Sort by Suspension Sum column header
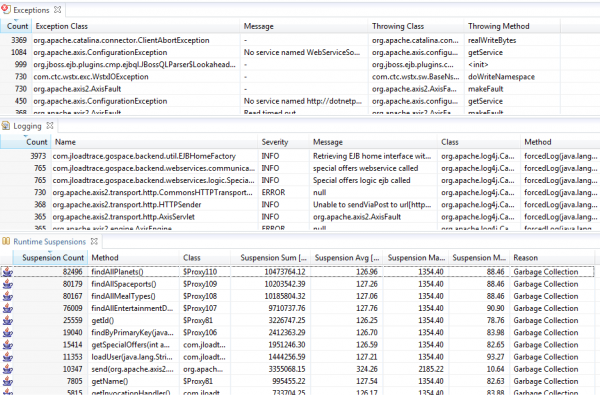Viewport: 600px width, 396px height. [x=271, y=257]
